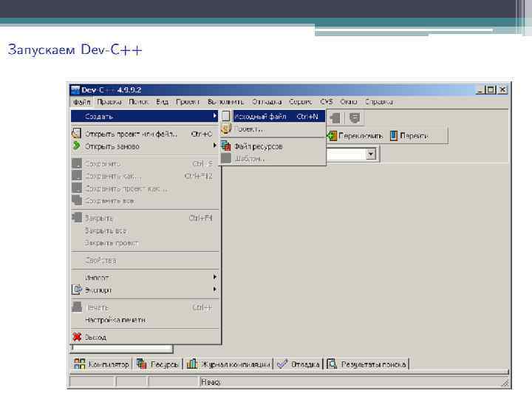
Task: Expand Открыть заново submenu
Action: 145,146
